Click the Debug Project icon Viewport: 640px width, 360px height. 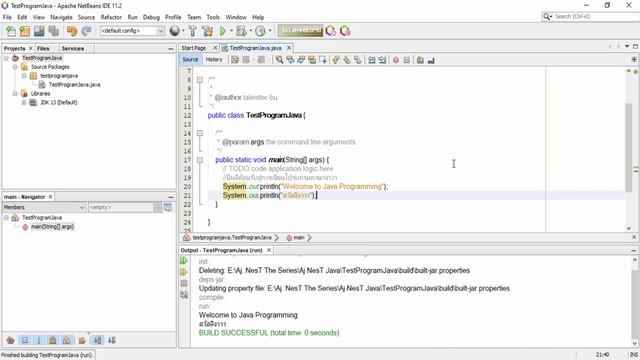[x=241, y=31]
